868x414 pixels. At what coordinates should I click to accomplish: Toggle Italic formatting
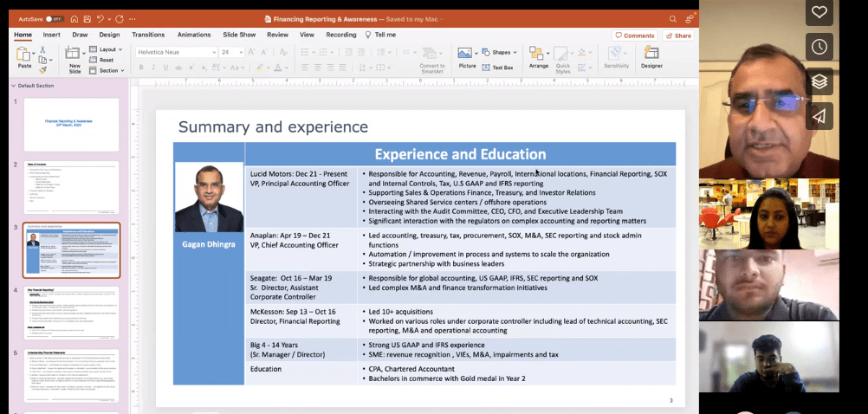point(153,68)
